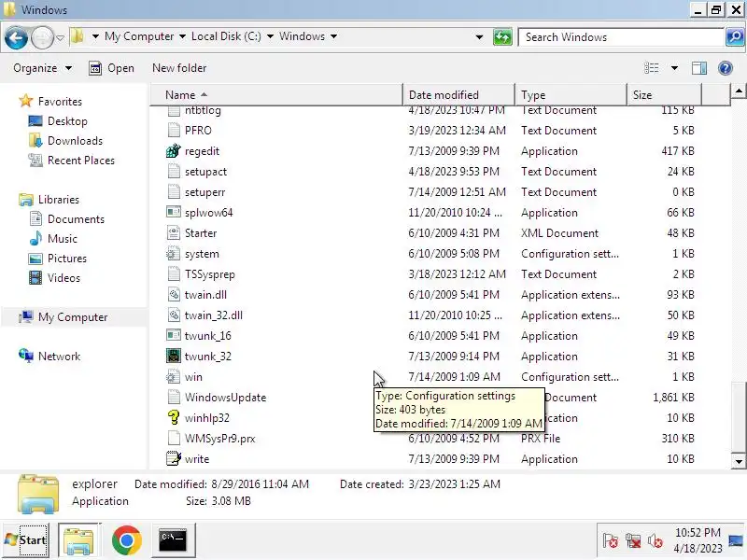Sort by the Name column header

pyautogui.click(x=276, y=95)
